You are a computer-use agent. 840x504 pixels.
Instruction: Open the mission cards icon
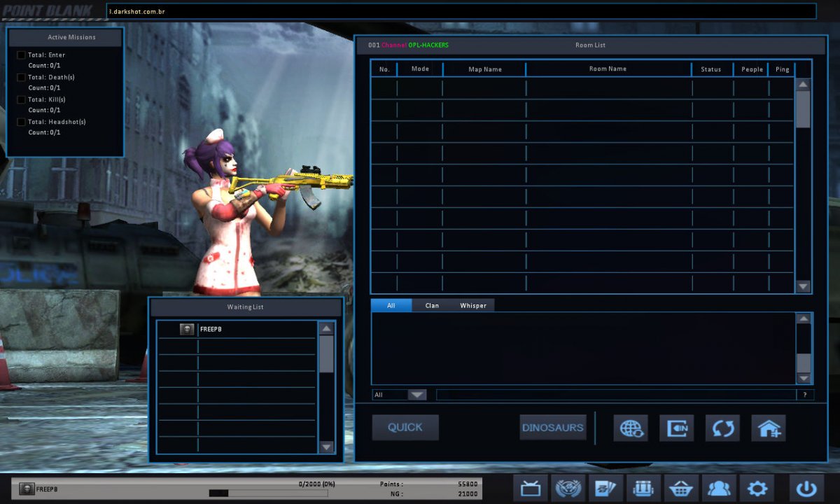(x=606, y=487)
